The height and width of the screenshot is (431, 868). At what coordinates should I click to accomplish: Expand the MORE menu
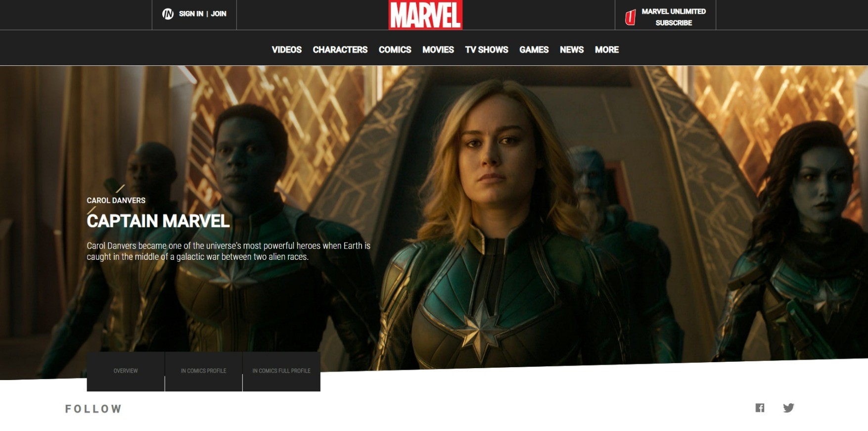pyautogui.click(x=607, y=49)
